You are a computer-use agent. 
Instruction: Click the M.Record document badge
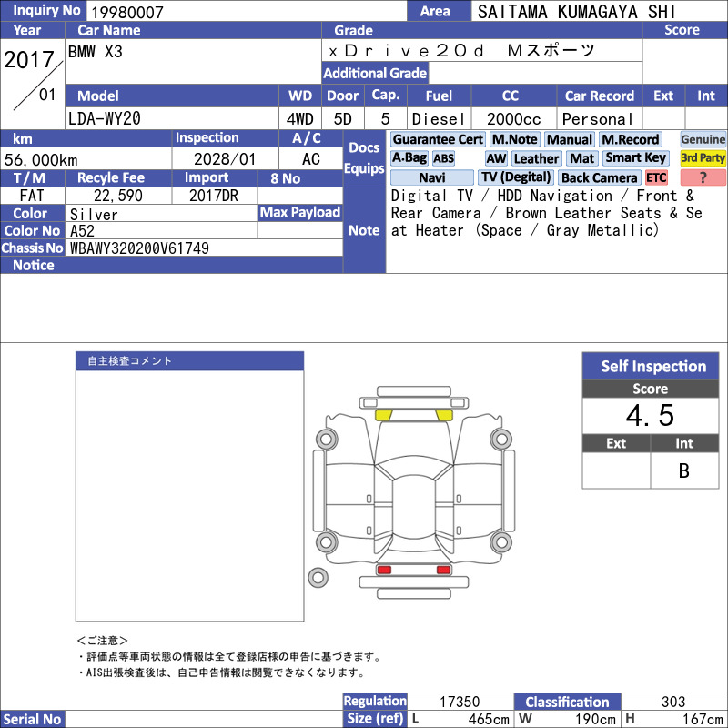tap(630, 139)
